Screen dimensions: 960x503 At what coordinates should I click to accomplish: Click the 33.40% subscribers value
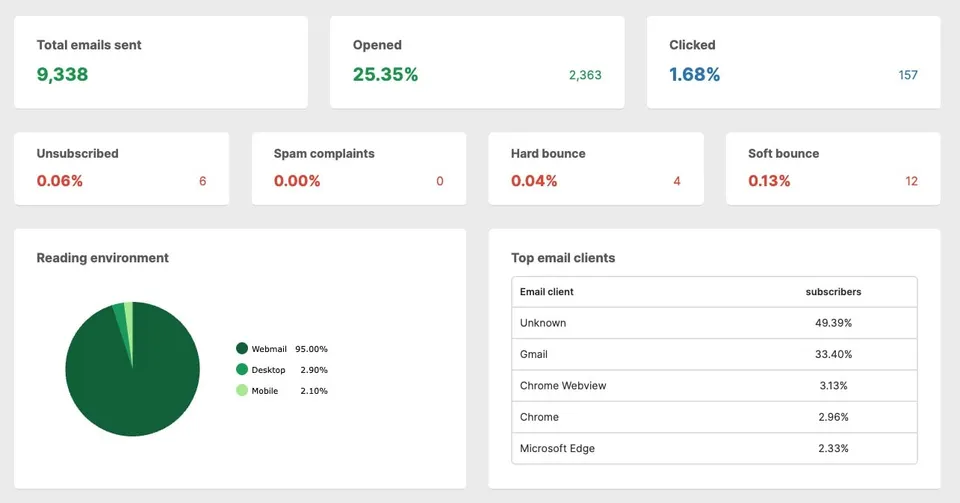[833, 354]
